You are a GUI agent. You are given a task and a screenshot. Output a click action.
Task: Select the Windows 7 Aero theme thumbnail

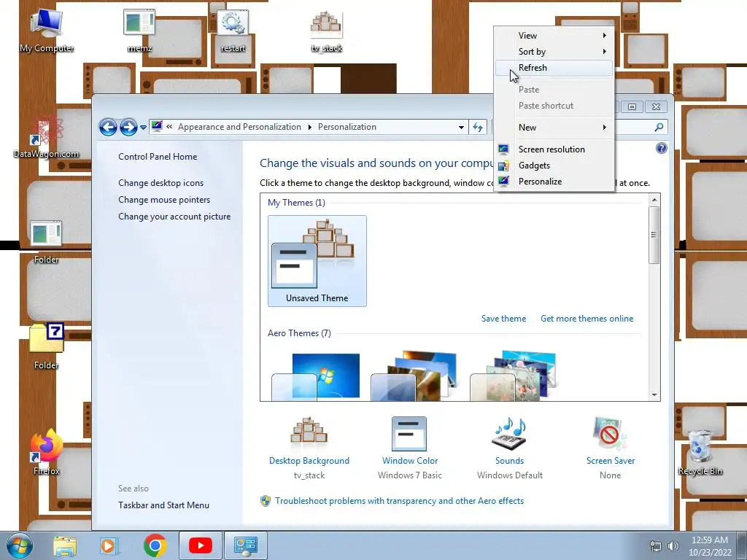click(x=317, y=376)
